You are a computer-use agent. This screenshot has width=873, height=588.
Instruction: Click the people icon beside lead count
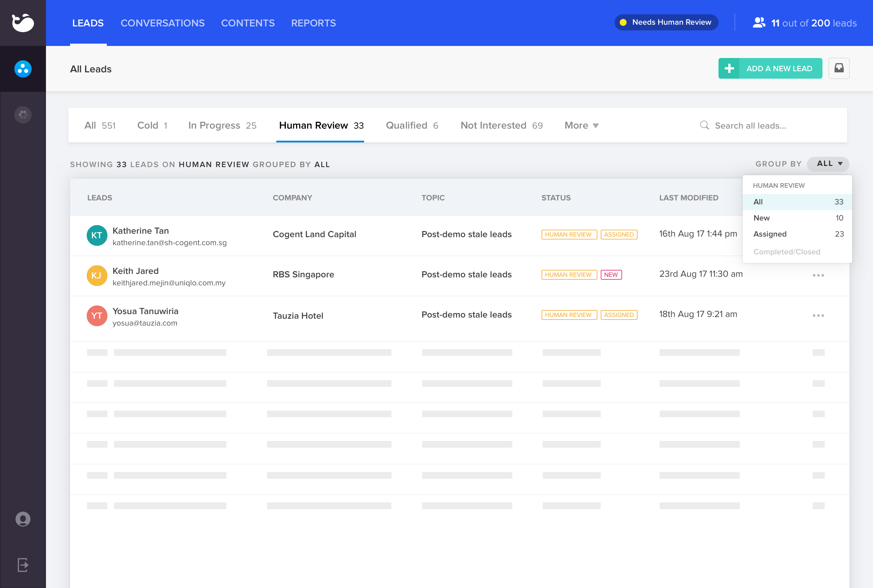[x=759, y=23]
